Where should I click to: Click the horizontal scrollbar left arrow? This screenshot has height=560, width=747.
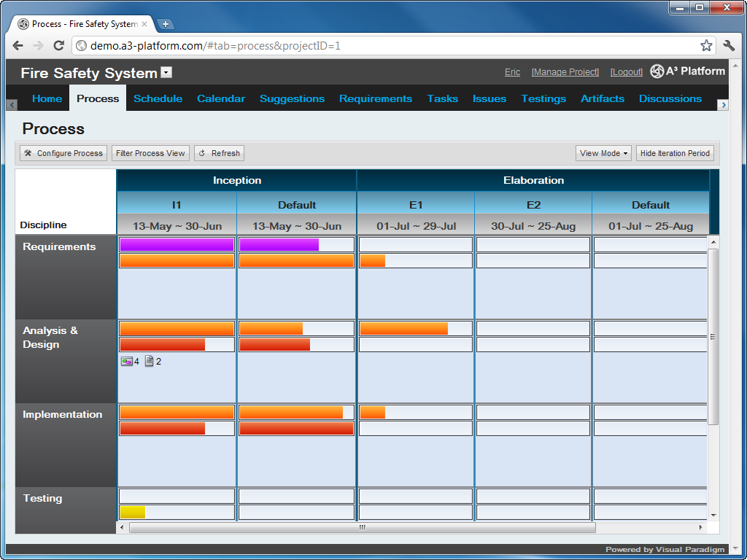(x=123, y=527)
